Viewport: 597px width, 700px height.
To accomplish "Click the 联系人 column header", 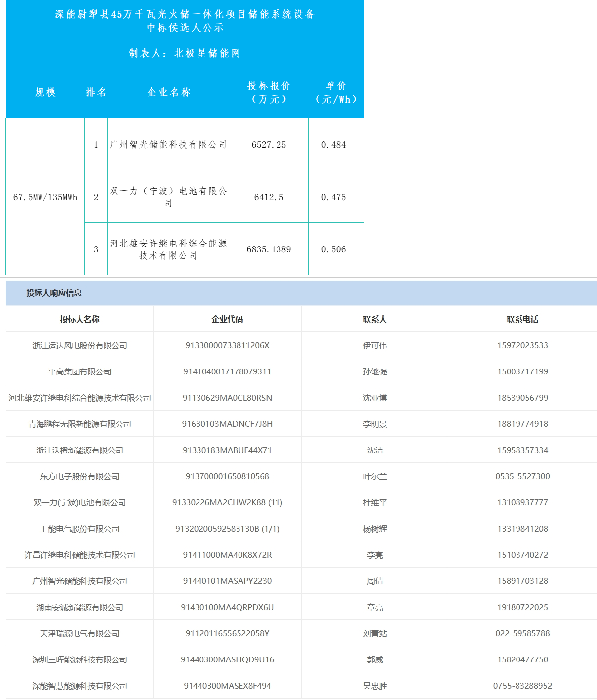I will [x=375, y=319].
